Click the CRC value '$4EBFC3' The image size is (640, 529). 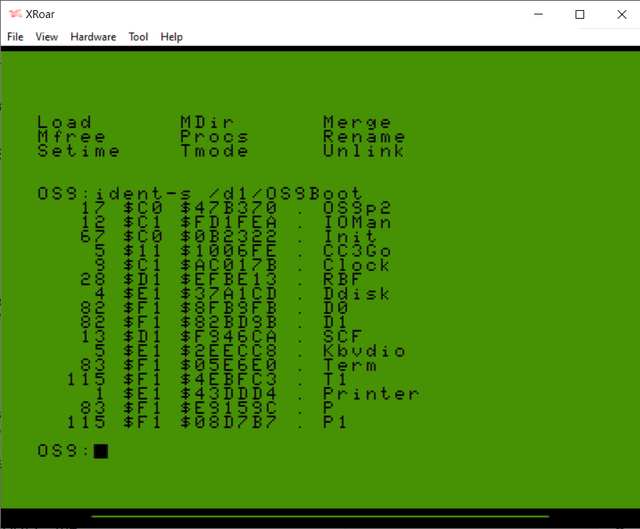(x=229, y=379)
